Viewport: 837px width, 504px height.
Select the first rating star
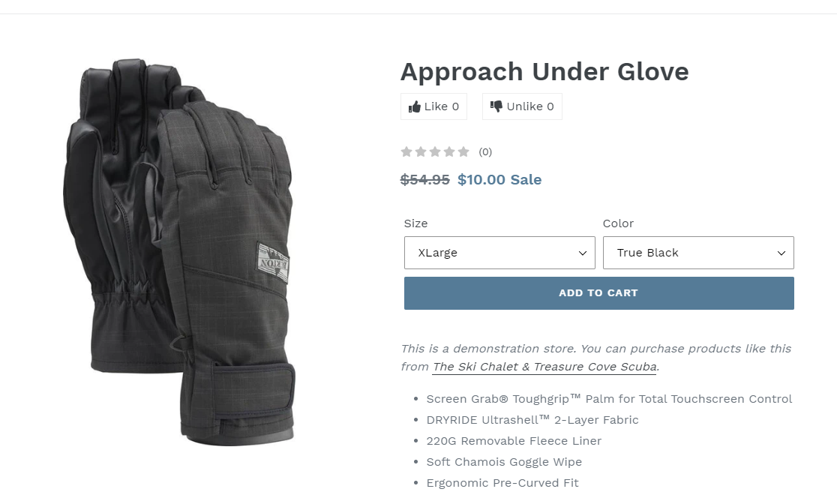point(406,151)
